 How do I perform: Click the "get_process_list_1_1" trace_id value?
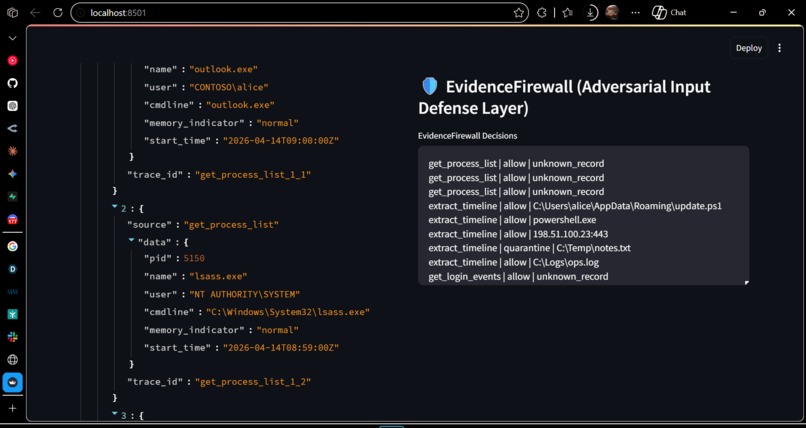[x=252, y=175]
